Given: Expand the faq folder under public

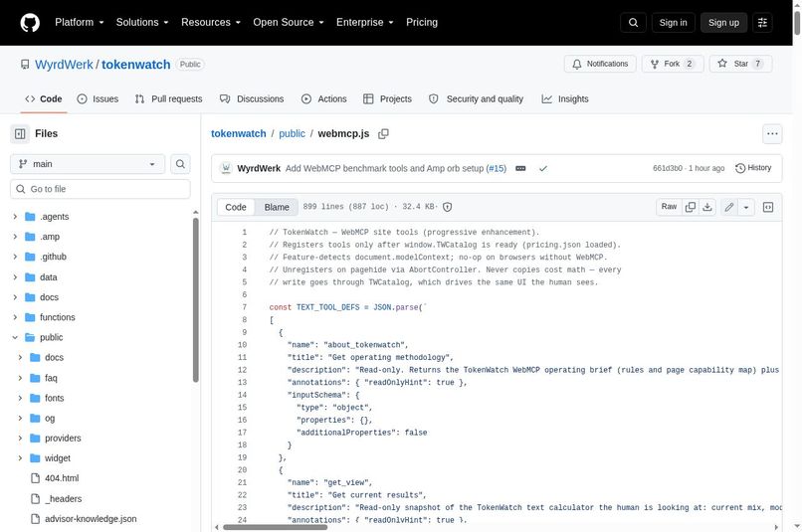Looking at the screenshot, I should [21, 378].
